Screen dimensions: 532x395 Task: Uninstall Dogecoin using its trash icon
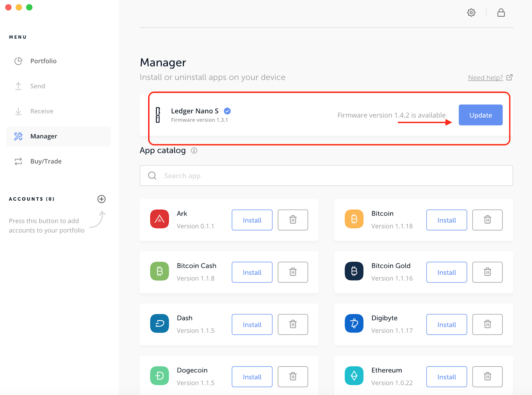[293, 377]
